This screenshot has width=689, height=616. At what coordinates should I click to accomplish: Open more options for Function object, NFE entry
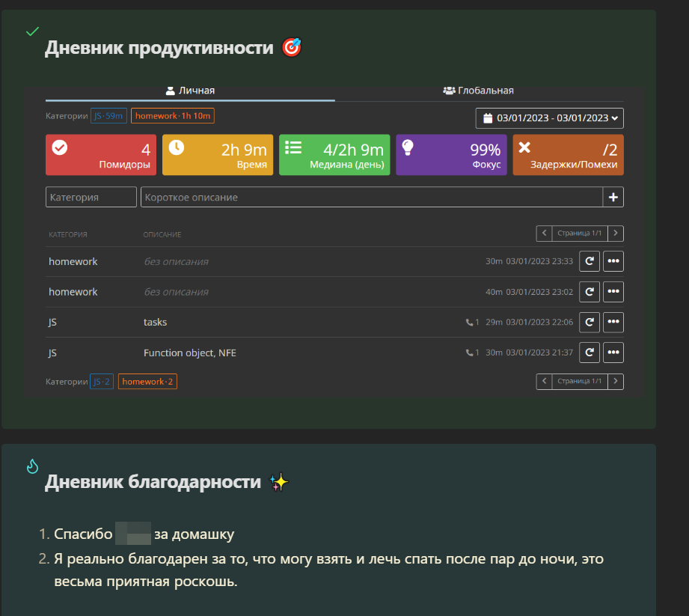click(x=613, y=353)
